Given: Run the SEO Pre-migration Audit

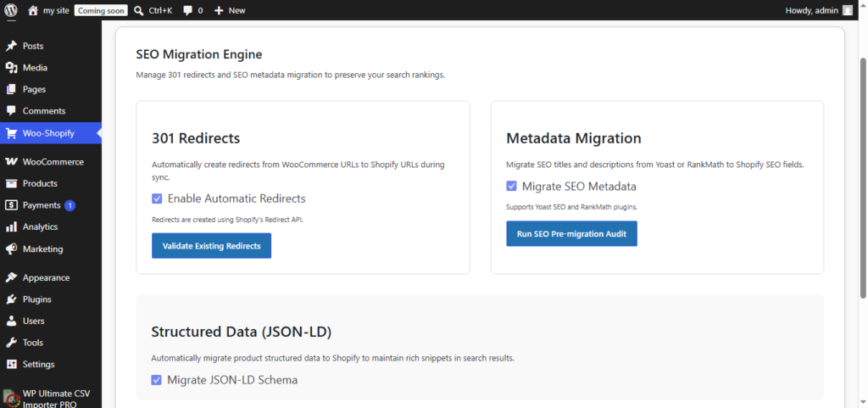Looking at the screenshot, I should (572, 233).
